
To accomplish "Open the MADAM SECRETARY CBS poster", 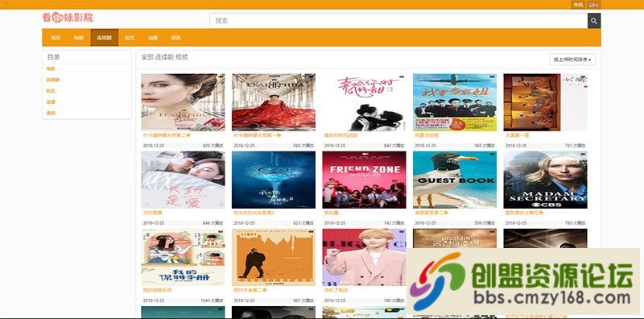I will pyautogui.click(x=546, y=180).
